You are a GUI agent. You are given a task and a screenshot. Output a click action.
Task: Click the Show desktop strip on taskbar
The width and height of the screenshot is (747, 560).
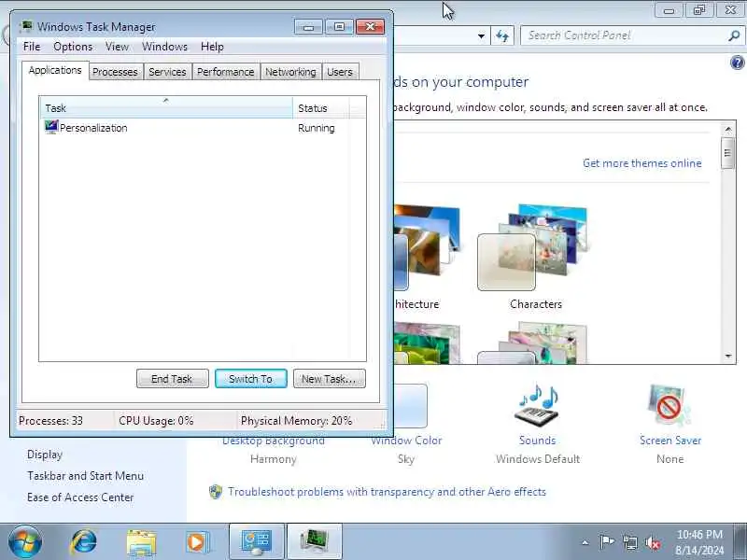click(741, 541)
